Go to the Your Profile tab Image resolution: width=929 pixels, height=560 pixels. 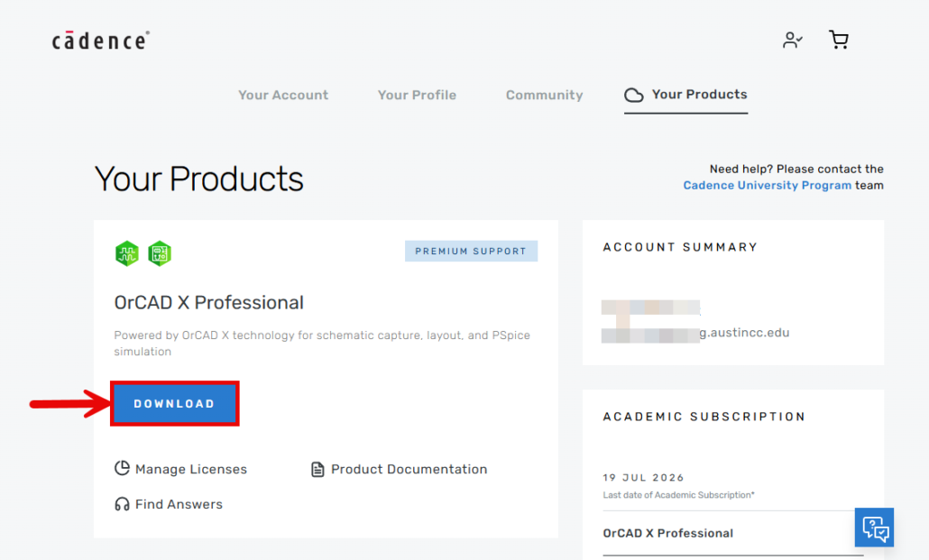417,95
